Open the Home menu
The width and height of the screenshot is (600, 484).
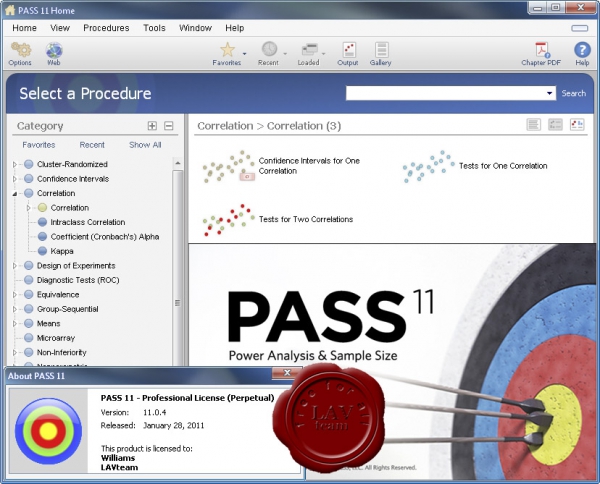(24, 28)
